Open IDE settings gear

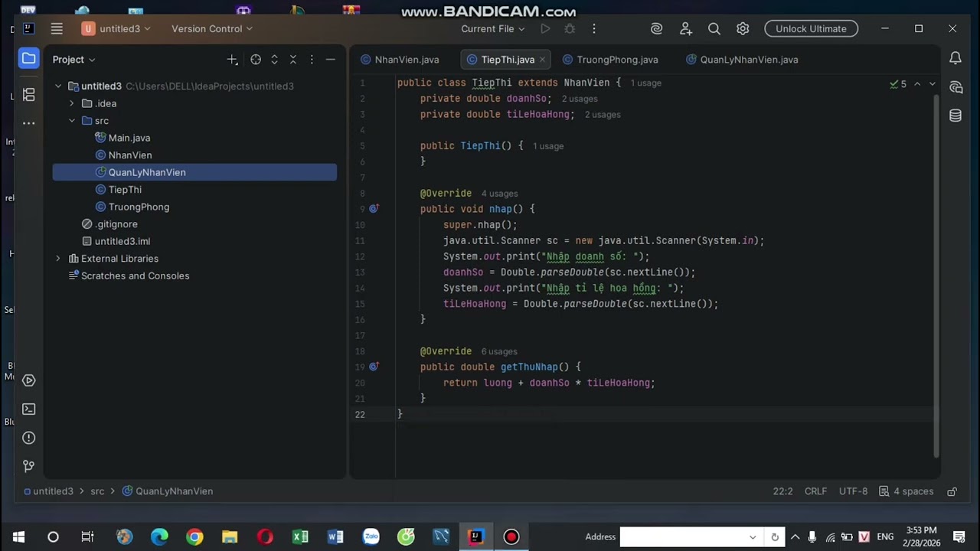(x=743, y=28)
